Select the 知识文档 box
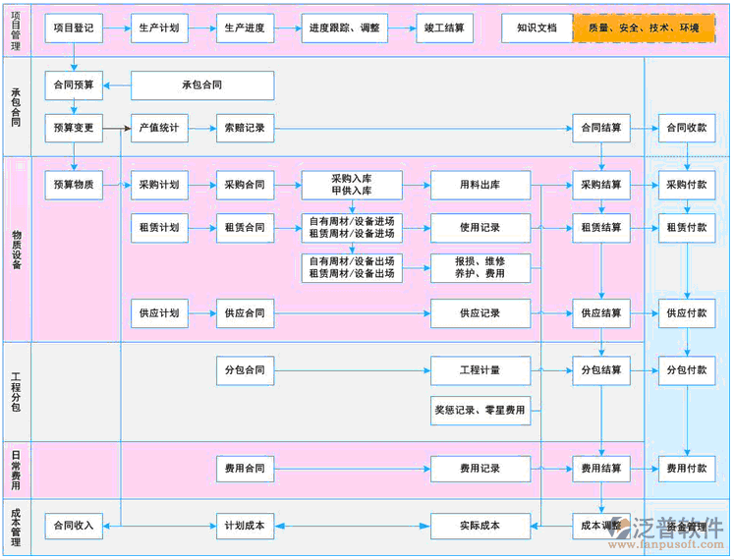This screenshot has height=560, width=734. coord(536,28)
